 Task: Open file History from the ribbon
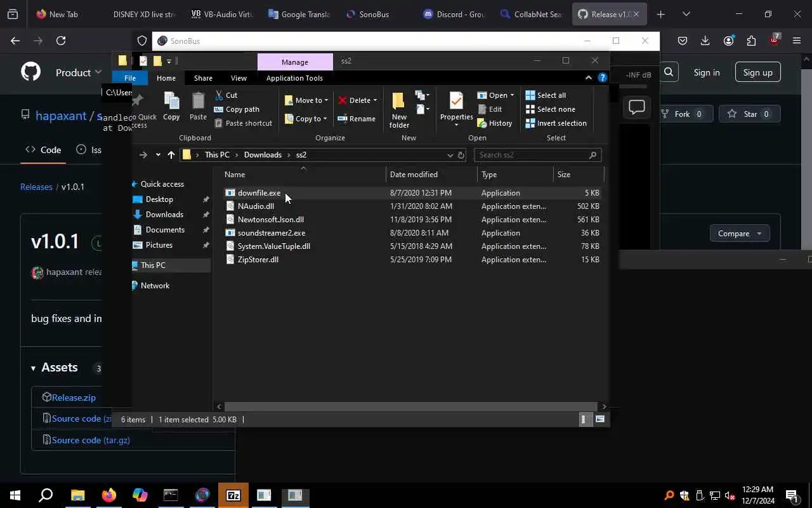495,123
